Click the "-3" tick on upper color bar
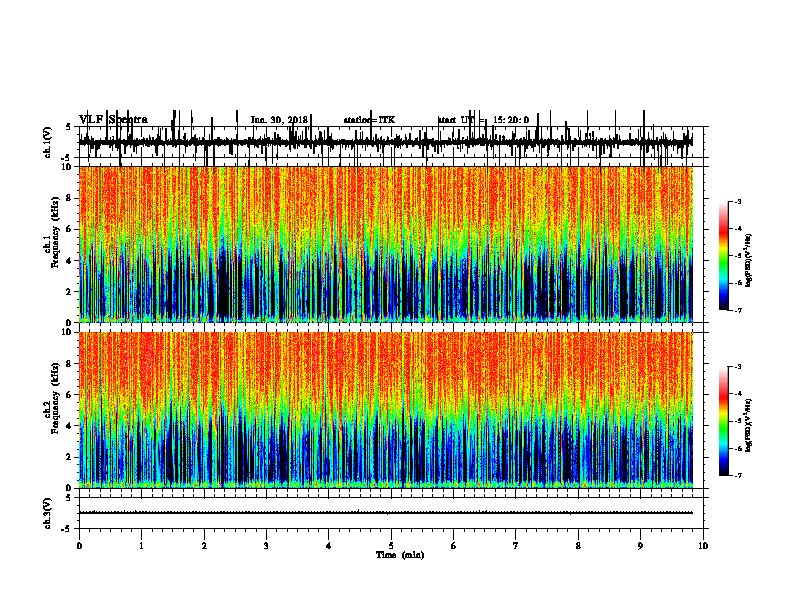Viewport: 792px width, 612px height. 738,201
